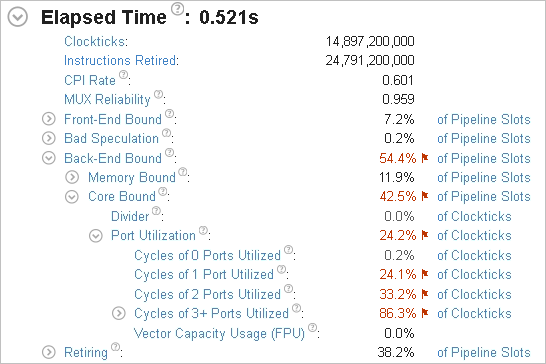Expand the Front-End Bound row
546x364 pixels.
[x=49, y=119]
